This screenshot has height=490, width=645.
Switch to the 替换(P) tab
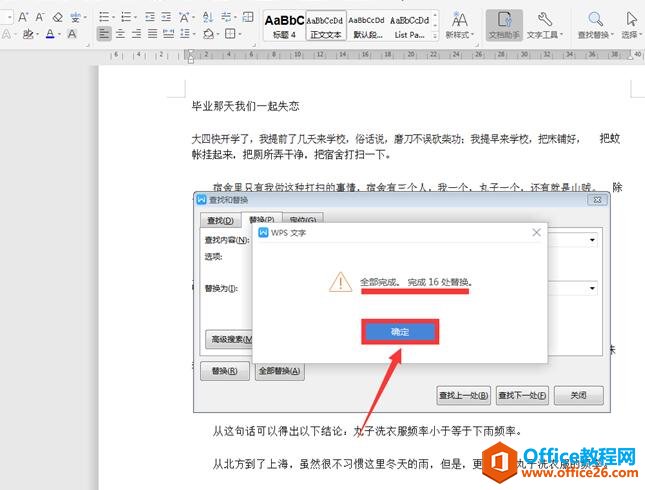click(x=262, y=219)
